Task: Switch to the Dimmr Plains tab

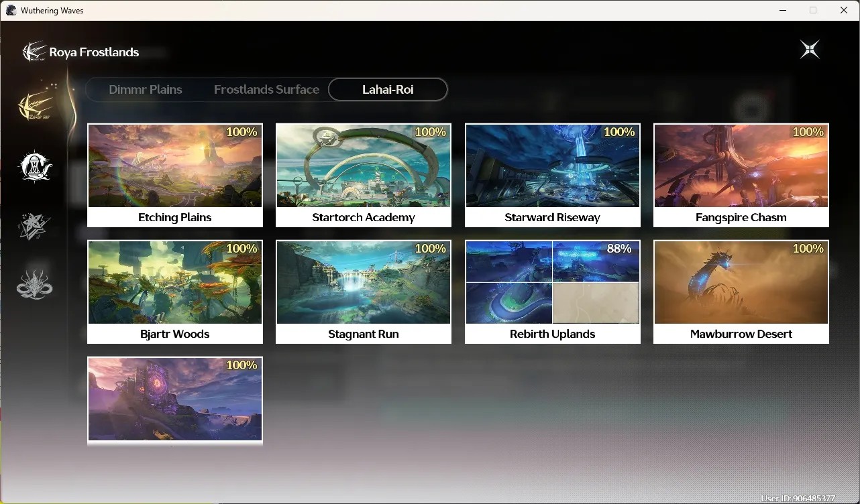Action: [x=146, y=89]
